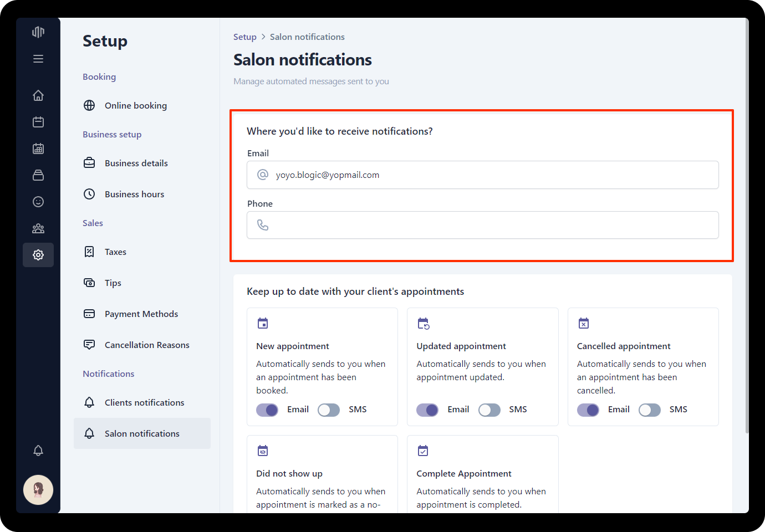The height and width of the screenshot is (532, 765).
Task: Open the calendar icon in left rail
Action: [x=38, y=122]
